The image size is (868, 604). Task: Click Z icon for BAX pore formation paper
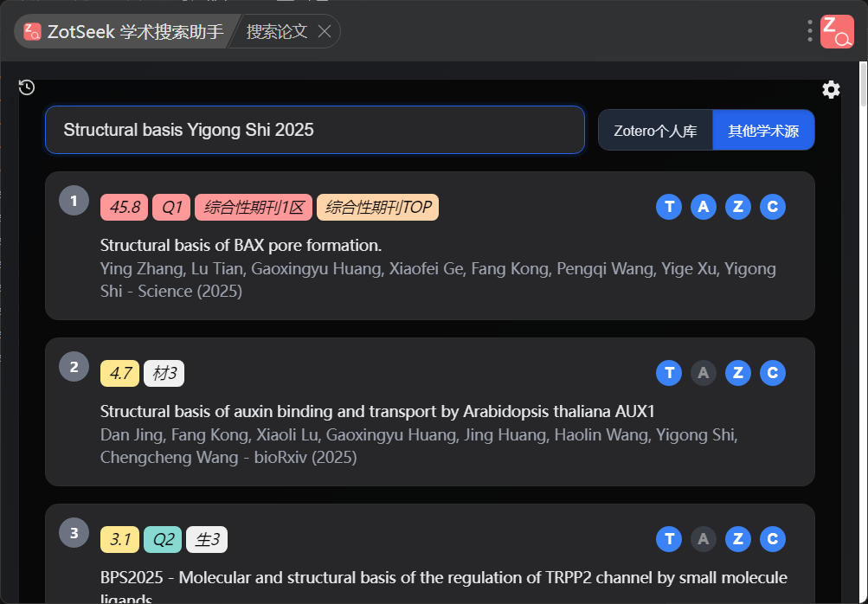738,207
